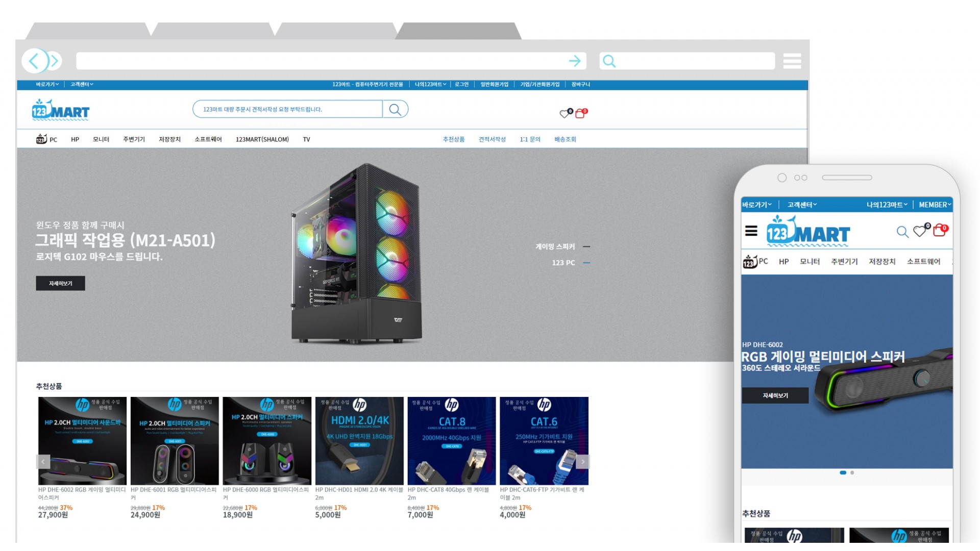Open HP DHE-6001 RGB speaker product thumbnail
980x551 pixels.
coord(175,441)
